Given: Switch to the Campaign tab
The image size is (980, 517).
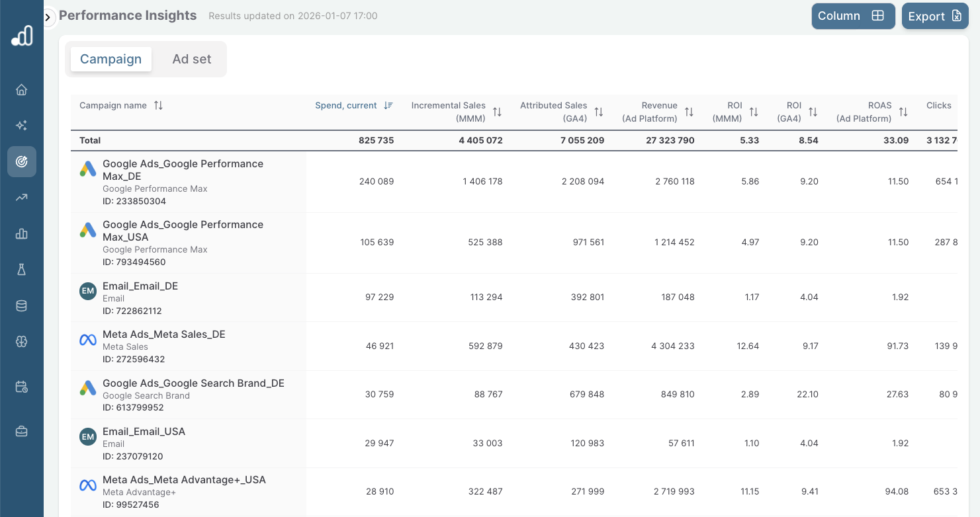Looking at the screenshot, I should [111, 59].
